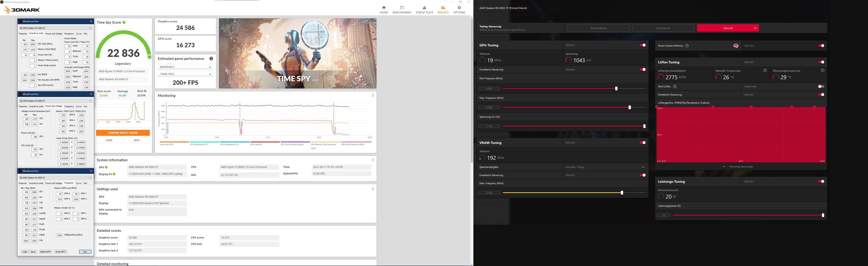Viewport: 868px width, 266px height.
Task: Open GPU dropdown in Overdrive Limits MorePowerTool
Action: point(56,28)
